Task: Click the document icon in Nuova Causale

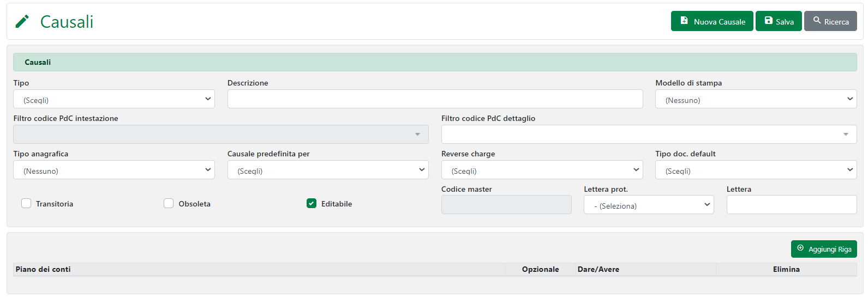Action: [684, 21]
